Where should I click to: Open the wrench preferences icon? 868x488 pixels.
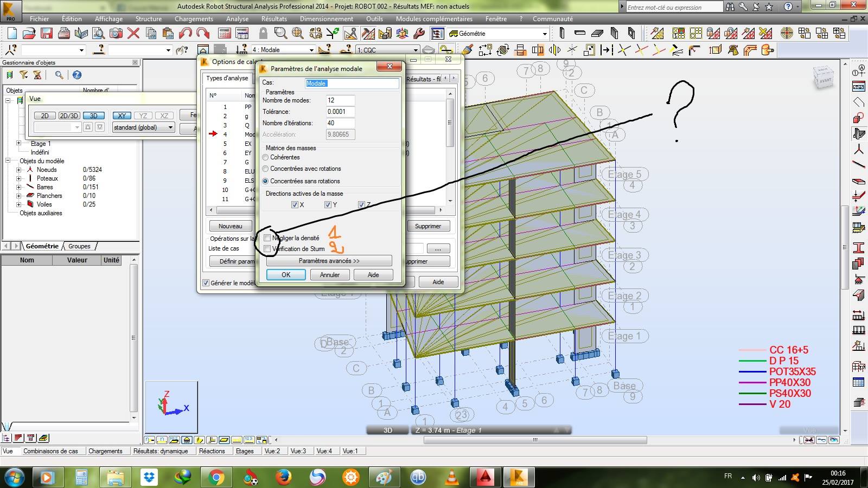pyautogui.click(x=419, y=34)
